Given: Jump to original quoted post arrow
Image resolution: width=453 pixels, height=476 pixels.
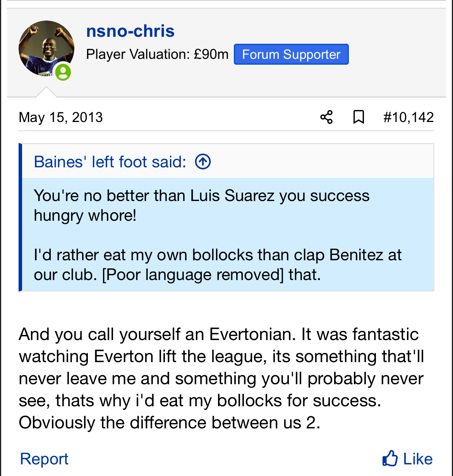Looking at the screenshot, I should pyautogui.click(x=203, y=162).
